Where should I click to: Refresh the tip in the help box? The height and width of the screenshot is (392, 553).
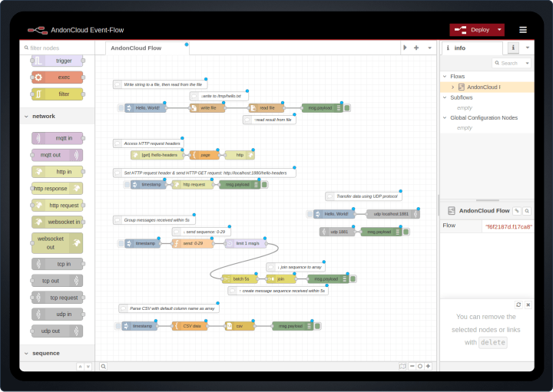click(x=518, y=305)
